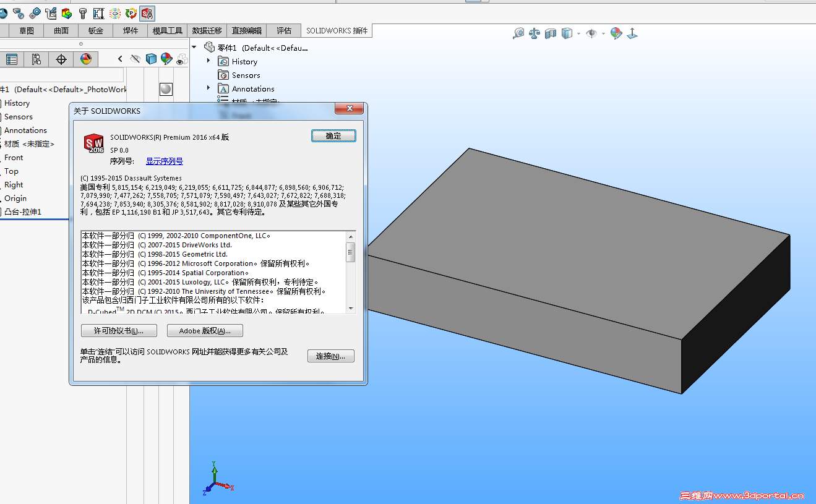Select the 材质 <未指定> tree item

coord(28,144)
